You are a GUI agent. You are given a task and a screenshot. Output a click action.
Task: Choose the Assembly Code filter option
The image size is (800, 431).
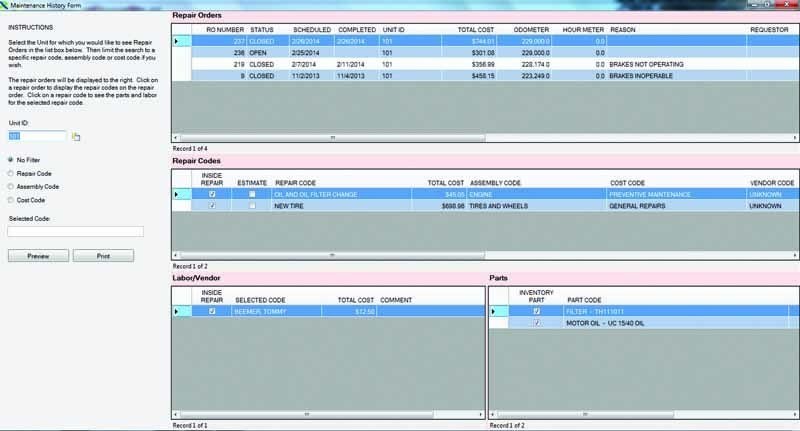coord(10,186)
